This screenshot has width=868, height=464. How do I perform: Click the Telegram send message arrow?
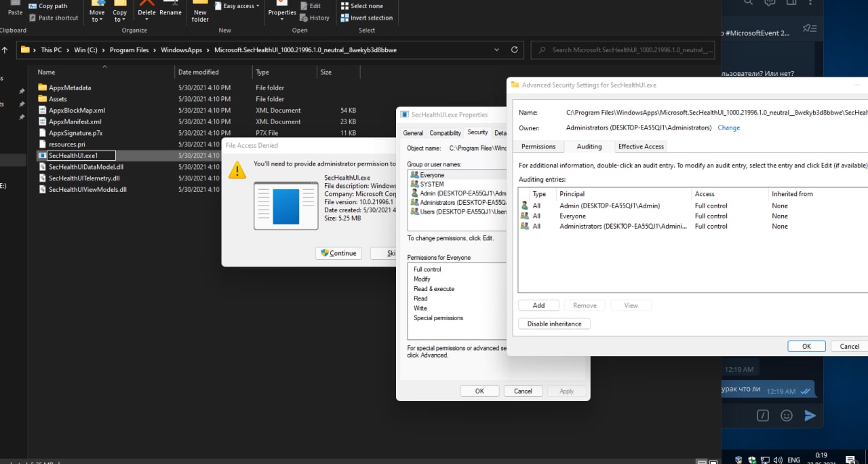tap(810, 415)
